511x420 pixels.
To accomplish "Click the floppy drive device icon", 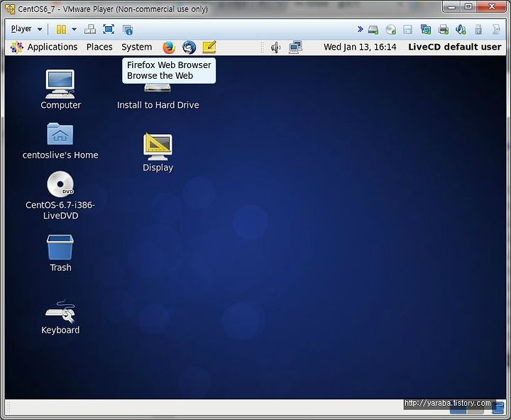I will tap(407, 30).
